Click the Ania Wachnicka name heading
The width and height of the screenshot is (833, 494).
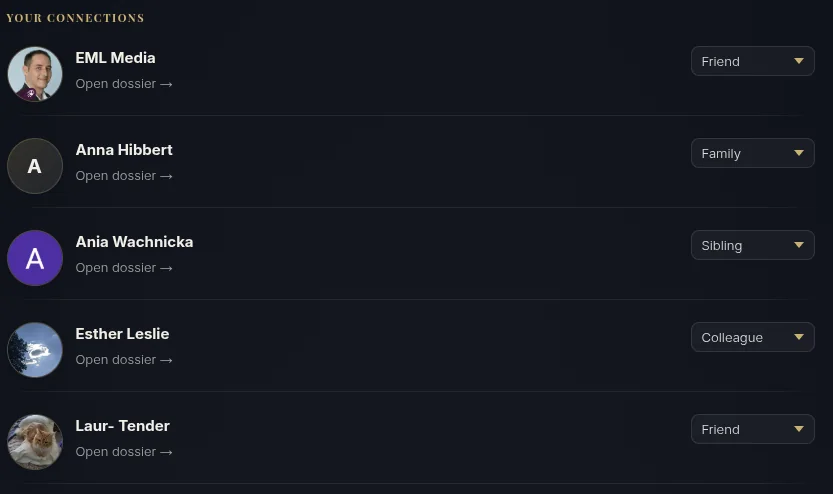point(134,242)
